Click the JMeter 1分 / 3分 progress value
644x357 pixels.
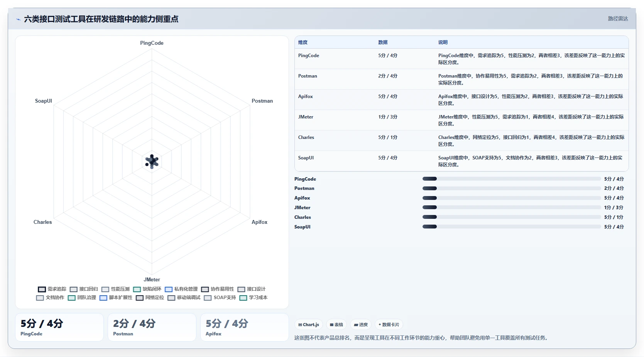click(x=614, y=208)
